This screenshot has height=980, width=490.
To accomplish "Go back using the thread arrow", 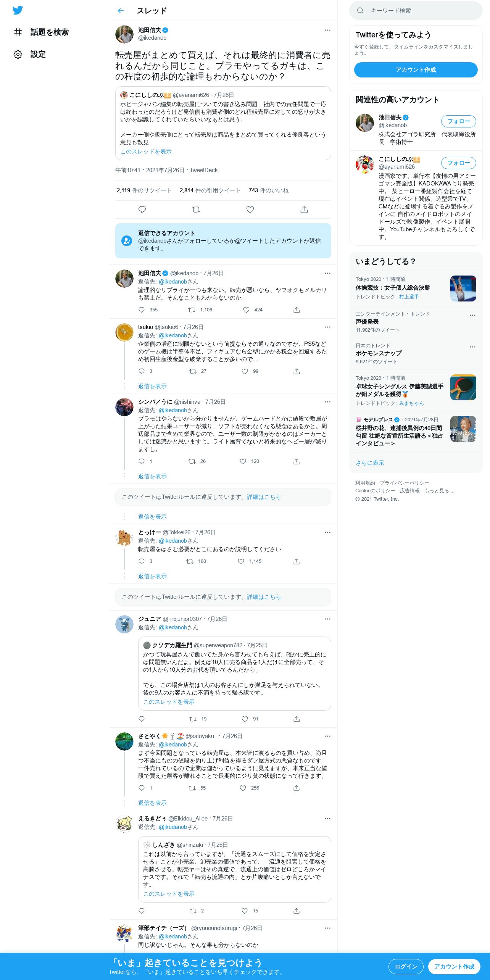I will point(121,11).
